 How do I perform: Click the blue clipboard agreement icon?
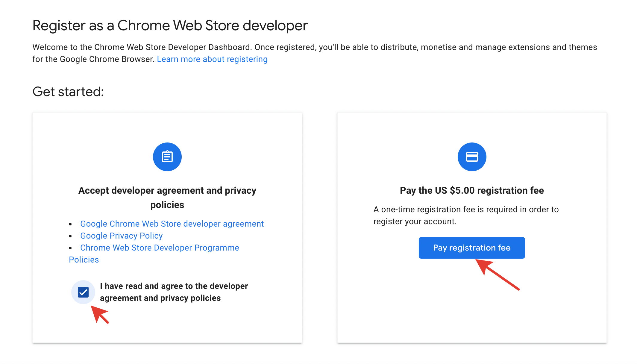pos(167,157)
